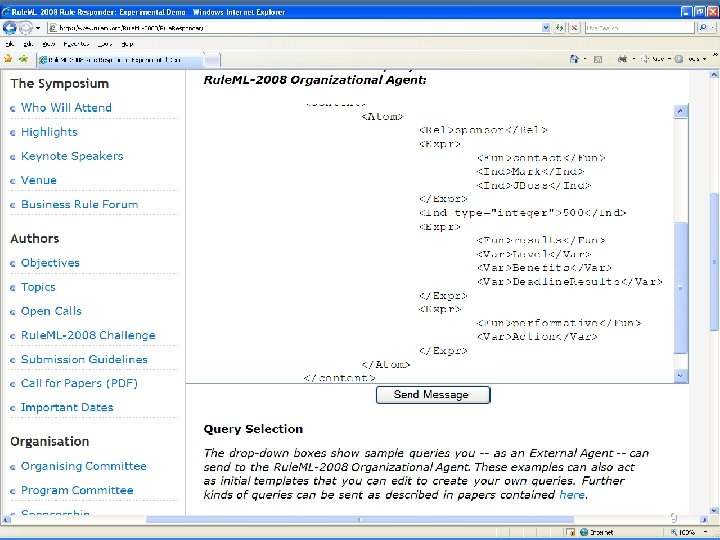Click the address bar URL field

[x=295, y=28]
